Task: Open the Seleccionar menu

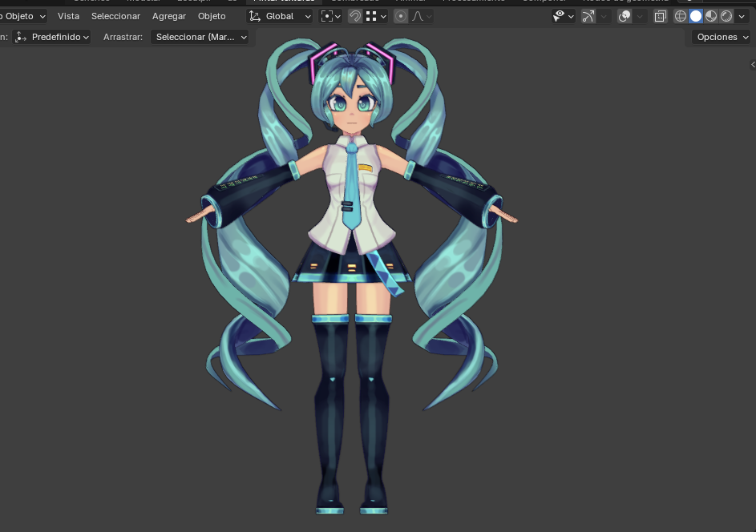Action: (115, 16)
